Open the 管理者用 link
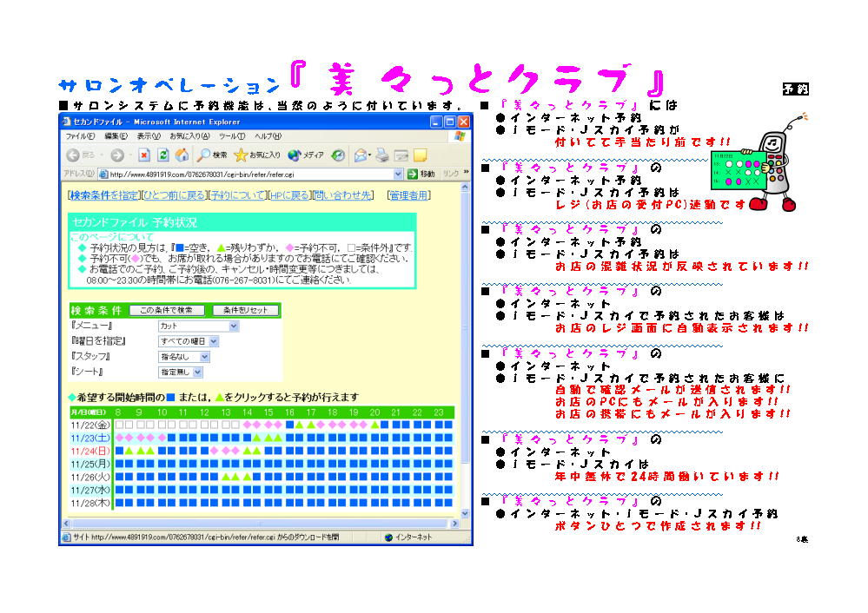 point(409,195)
